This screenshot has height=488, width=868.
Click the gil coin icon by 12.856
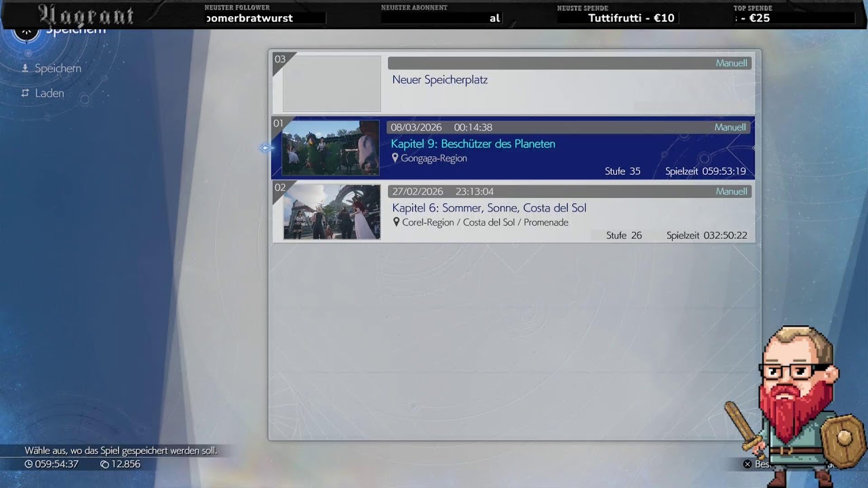(104, 464)
